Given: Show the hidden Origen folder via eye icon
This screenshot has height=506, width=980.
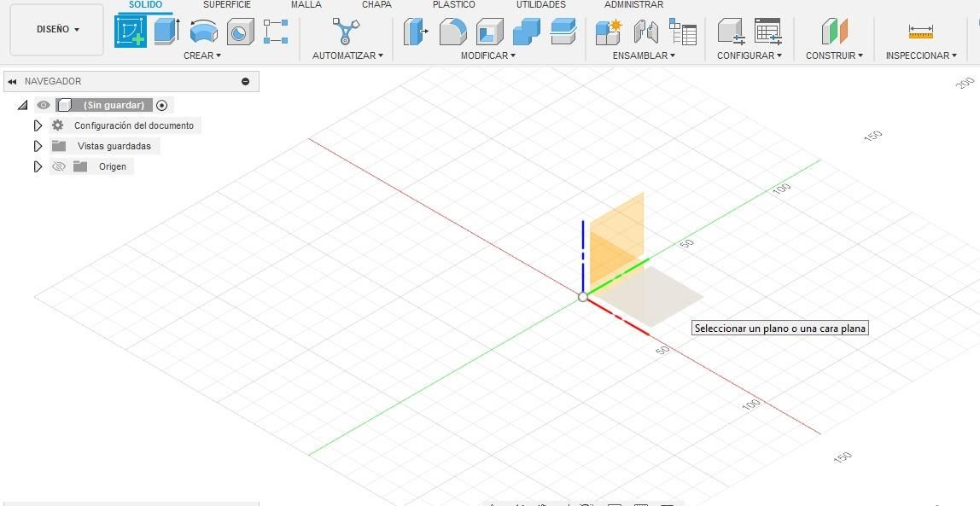Looking at the screenshot, I should [59, 166].
